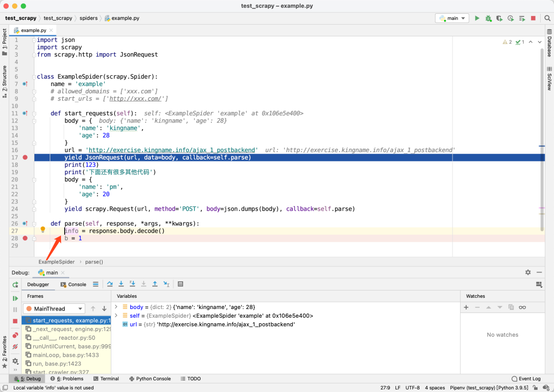Switch to the Console tab
Image resolution: width=554 pixels, height=392 pixels.
(x=73, y=284)
